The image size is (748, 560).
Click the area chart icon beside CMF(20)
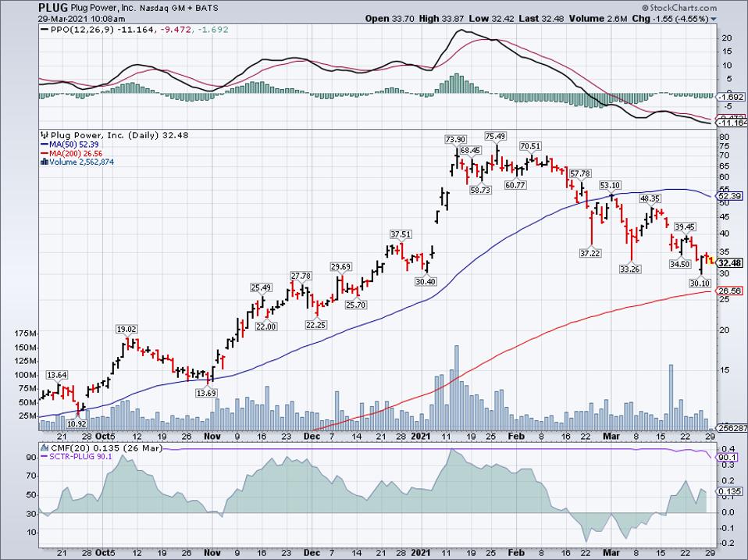click(x=45, y=448)
